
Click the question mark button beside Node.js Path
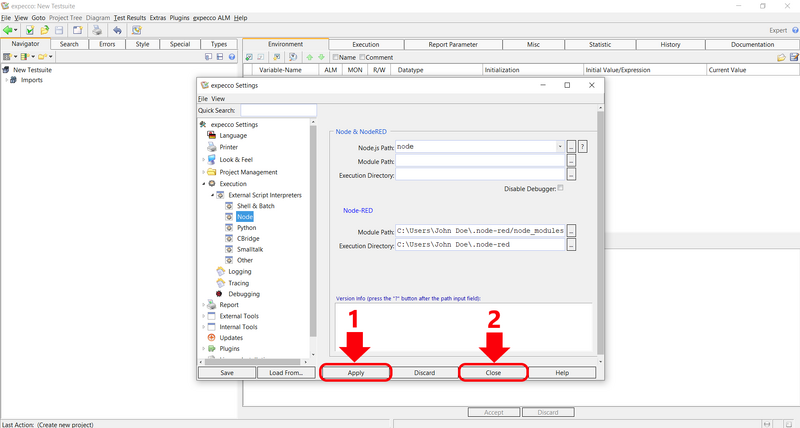point(582,146)
